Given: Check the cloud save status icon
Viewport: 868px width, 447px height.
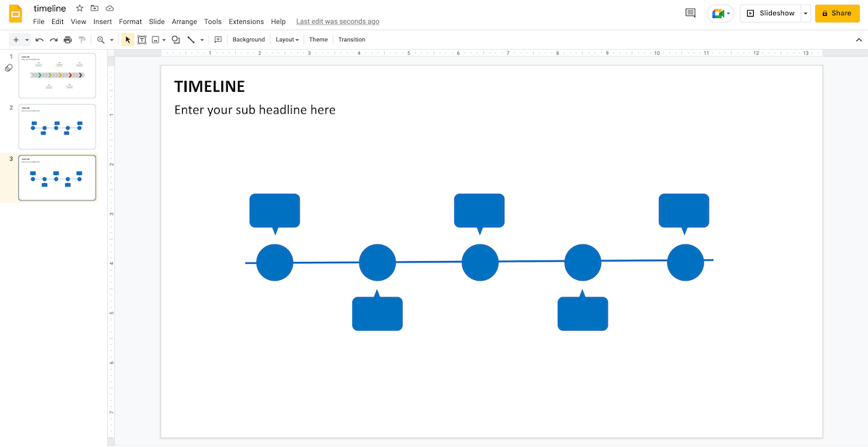Looking at the screenshot, I should (110, 8).
